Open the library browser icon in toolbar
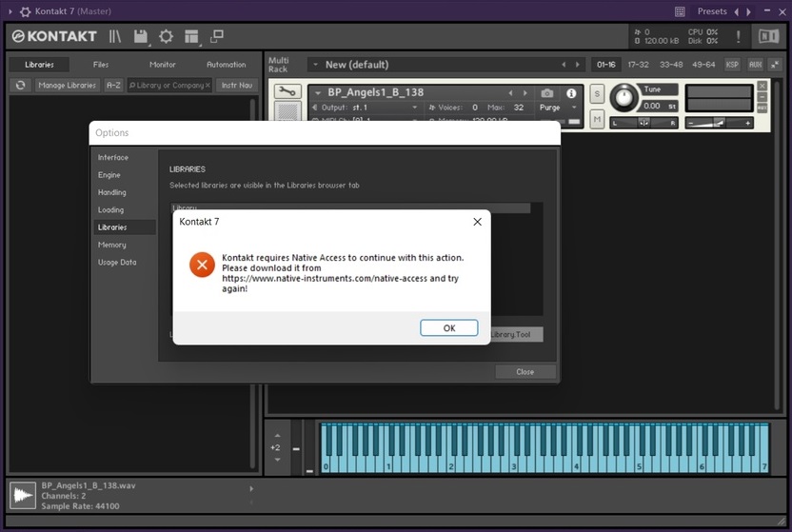Viewport: 792px width, 532px height. pos(116,36)
